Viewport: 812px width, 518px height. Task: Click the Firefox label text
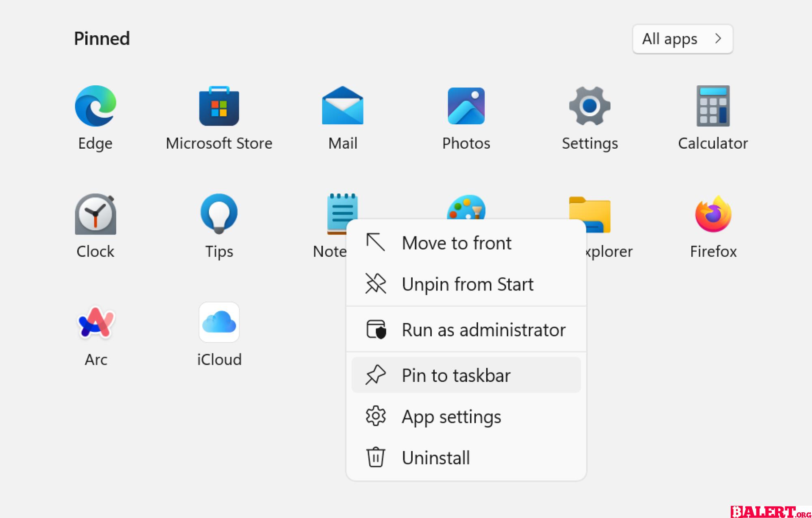pos(713,251)
